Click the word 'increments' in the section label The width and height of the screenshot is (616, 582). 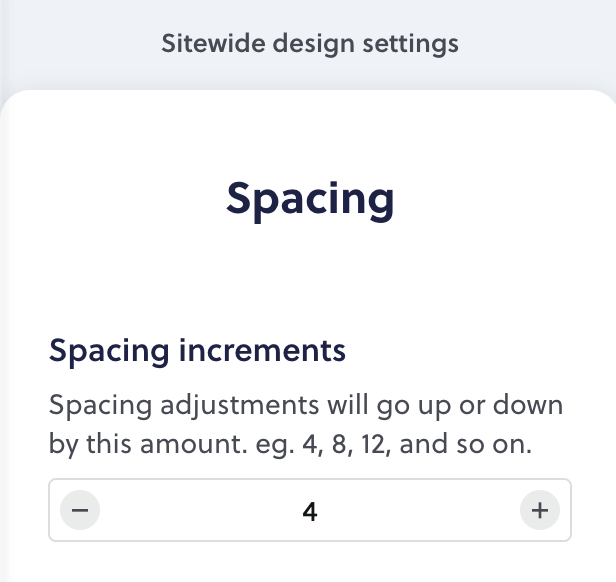point(262,351)
